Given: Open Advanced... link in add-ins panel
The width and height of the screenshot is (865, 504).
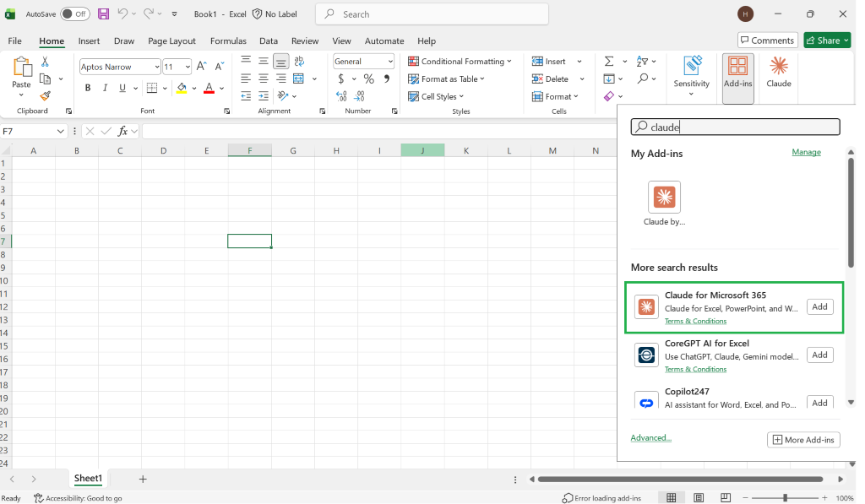Looking at the screenshot, I should click(x=651, y=438).
